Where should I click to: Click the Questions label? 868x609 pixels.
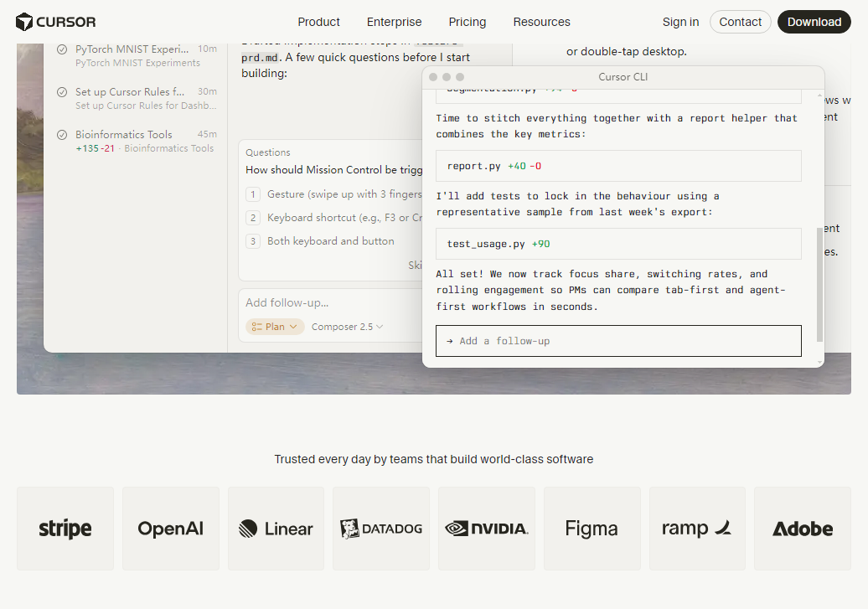(268, 152)
